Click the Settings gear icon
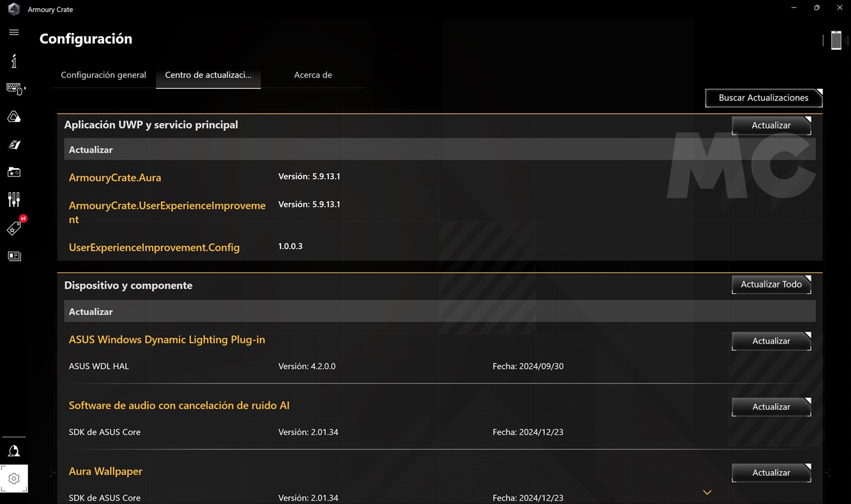851x504 pixels. (14, 478)
